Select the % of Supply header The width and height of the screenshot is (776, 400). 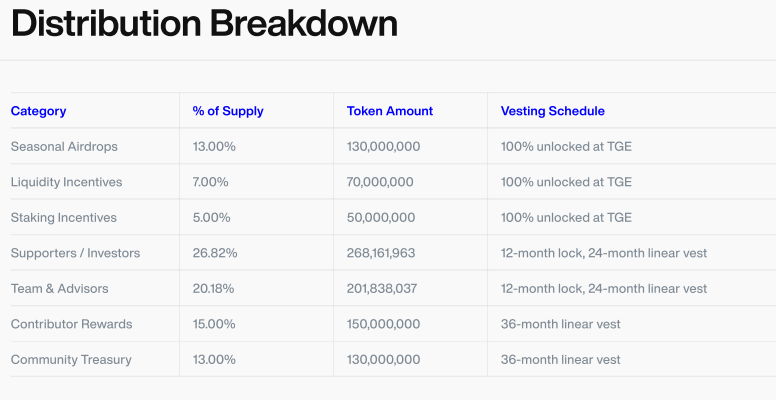(x=228, y=111)
